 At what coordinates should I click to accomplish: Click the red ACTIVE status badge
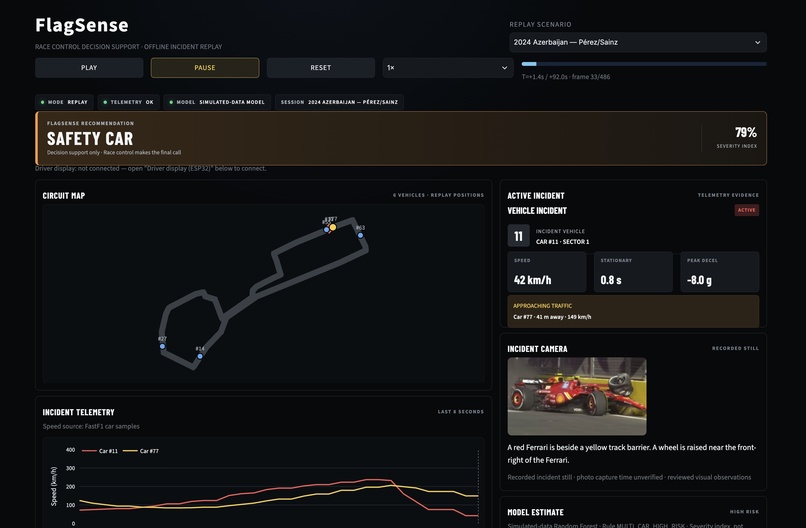click(746, 210)
